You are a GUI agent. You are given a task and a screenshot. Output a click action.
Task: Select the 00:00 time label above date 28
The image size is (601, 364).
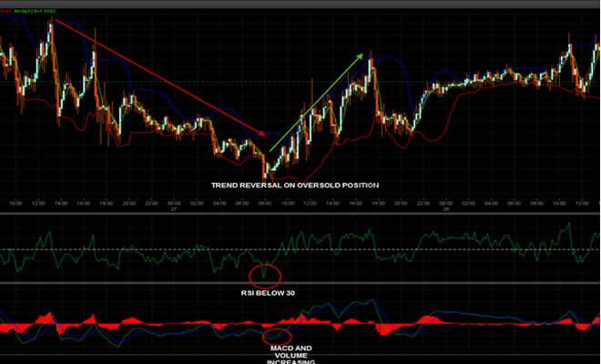tap(446, 204)
